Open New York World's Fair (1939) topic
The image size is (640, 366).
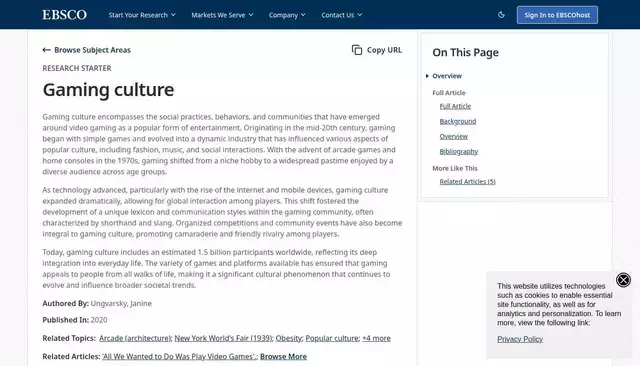pyautogui.click(x=223, y=338)
